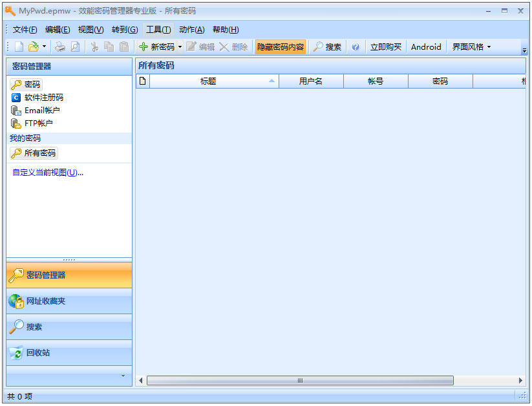Click the navigation pane configure arrow
532x406 pixels.
tap(123, 376)
